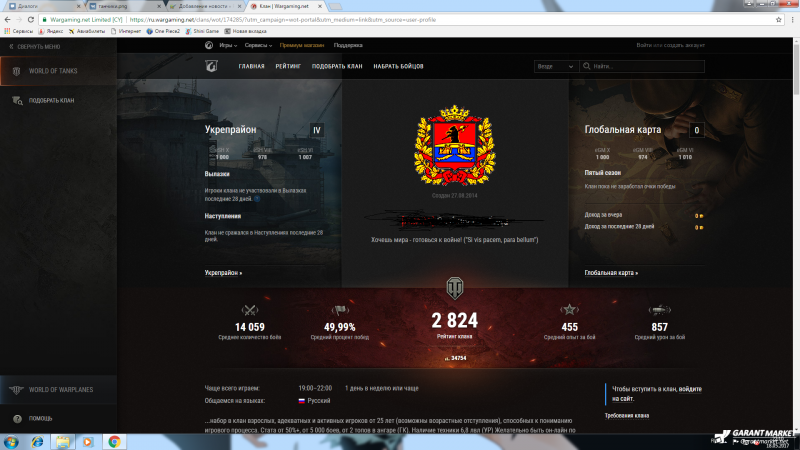Switch to the Добавление новости tab
Screen dimensions: 800x450
pyautogui.click(x=205, y=6)
